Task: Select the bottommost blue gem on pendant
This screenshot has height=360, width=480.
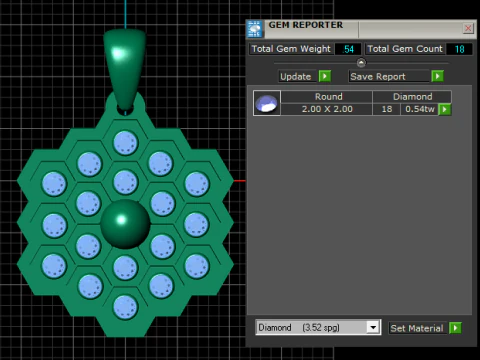Action: point(125,307)
